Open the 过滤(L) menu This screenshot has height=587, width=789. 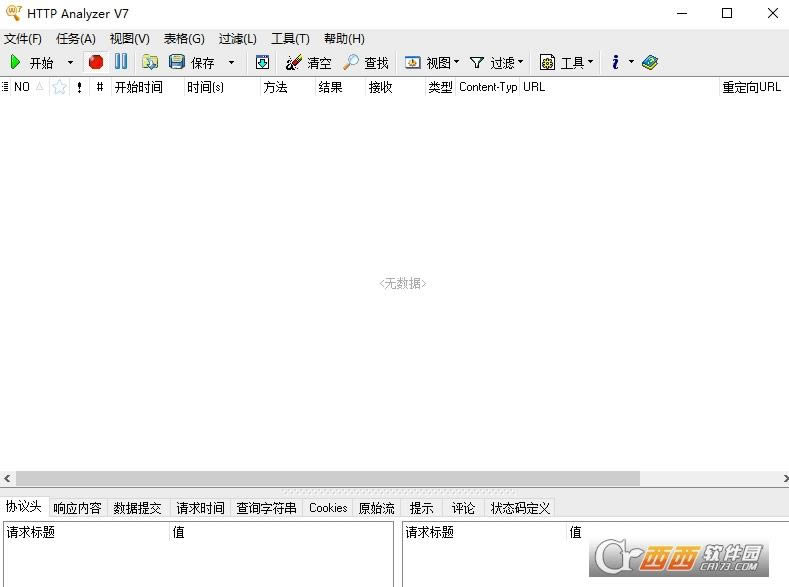point(238,39)
